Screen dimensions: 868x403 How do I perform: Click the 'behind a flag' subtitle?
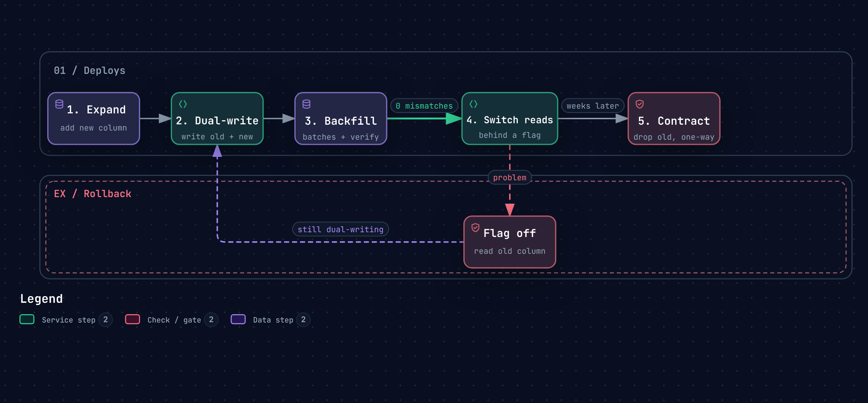510,135
